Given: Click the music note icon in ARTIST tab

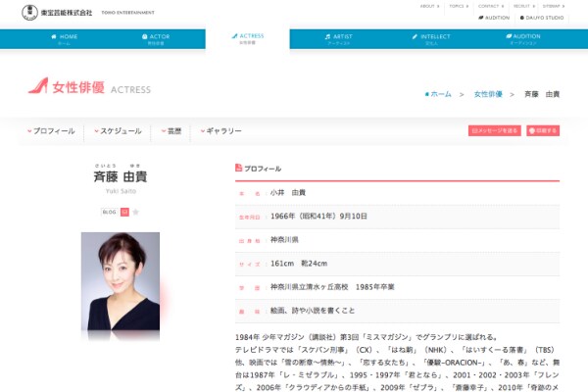Looking at the screenshot, I should coord(327,36).
